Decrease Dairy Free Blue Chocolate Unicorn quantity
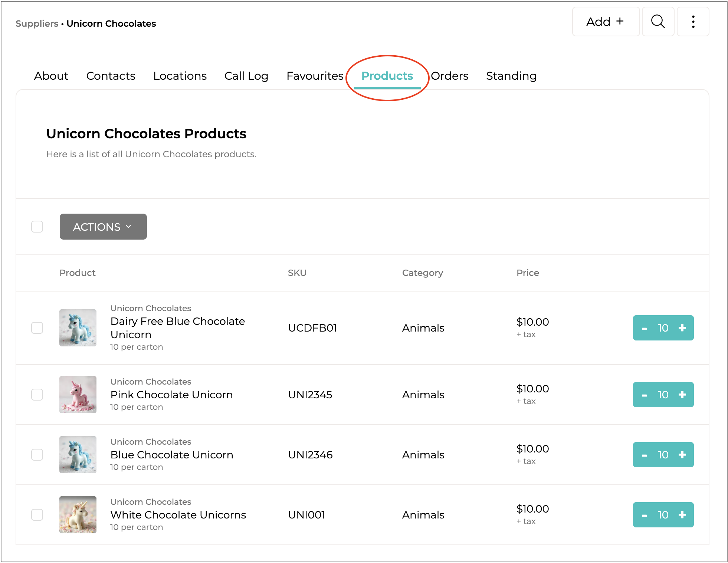Screen dimensions: 728x563 pos(645,328)
